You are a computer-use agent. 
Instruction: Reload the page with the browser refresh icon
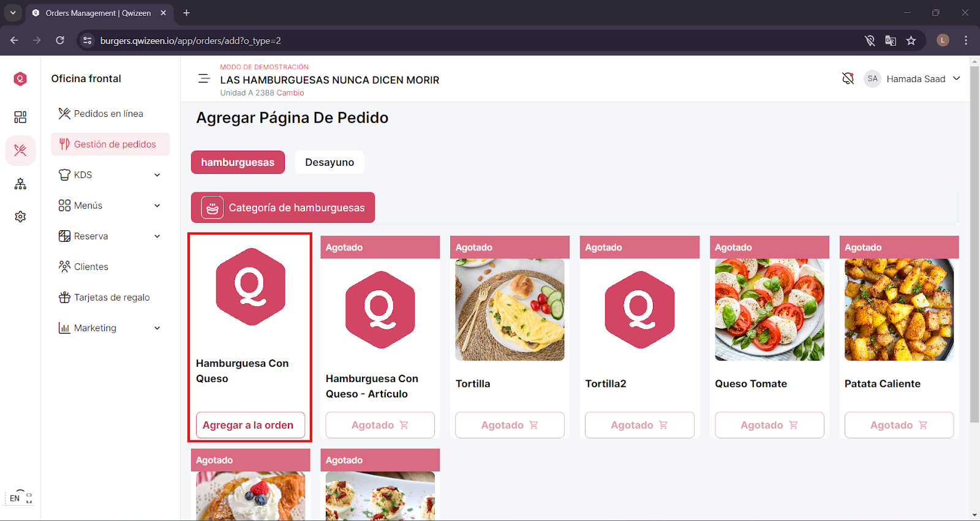pos(60,40)
